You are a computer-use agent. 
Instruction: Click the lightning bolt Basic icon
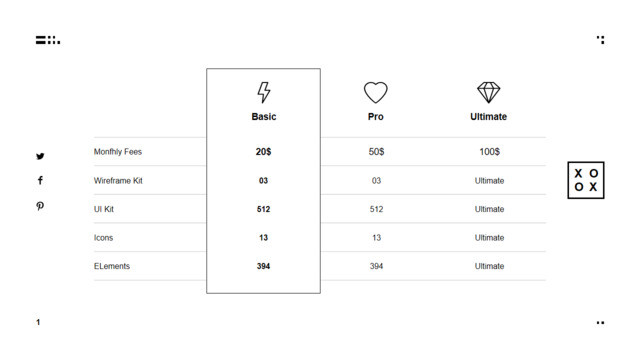(264, 92)
